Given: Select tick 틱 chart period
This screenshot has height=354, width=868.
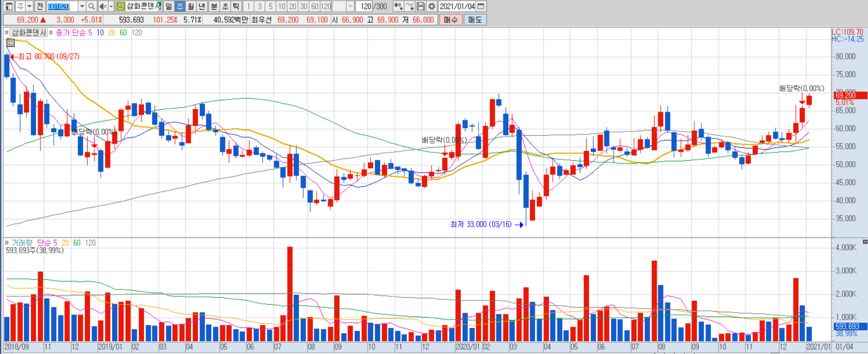Looking at the screenshot, I should click(236, 7).
